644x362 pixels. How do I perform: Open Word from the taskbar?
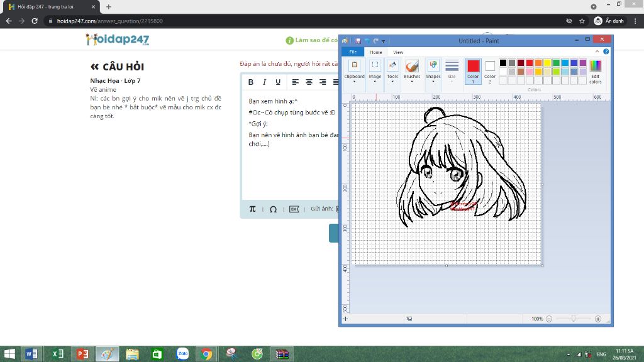coord(31,354)
